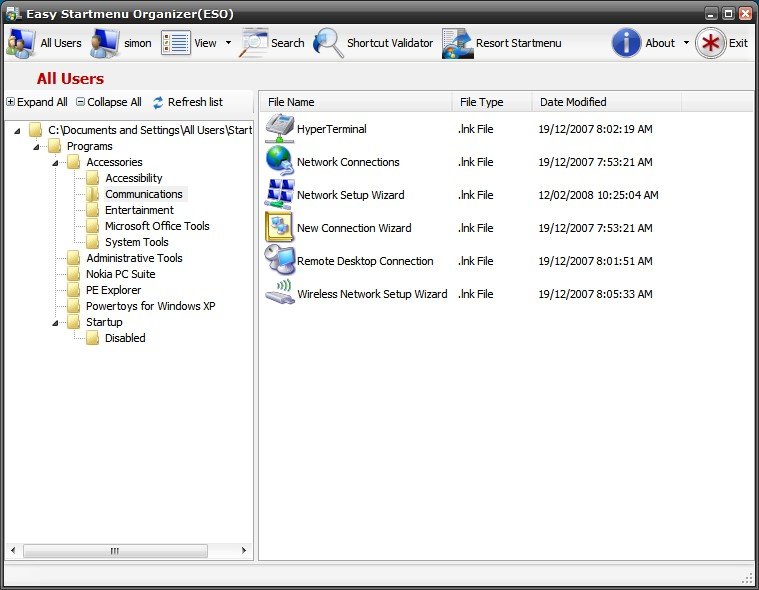759x590 pixels.
Task: Click the Remote Desktop Connection icon
Action: point(279,260)
